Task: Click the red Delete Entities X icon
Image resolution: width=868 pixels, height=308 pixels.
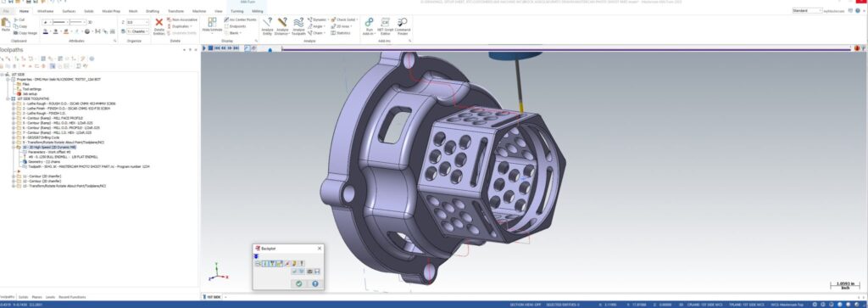Action: (159, 22)
